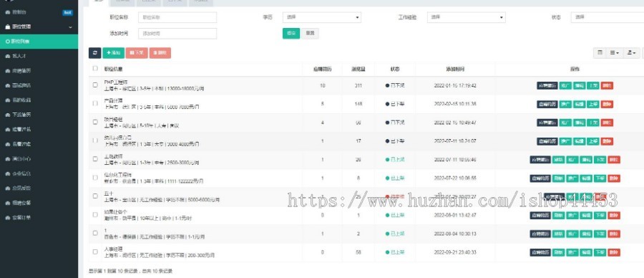The image size is (644, 278).
Task: Click the record count text at table bottom
Action: click(130, 271)
